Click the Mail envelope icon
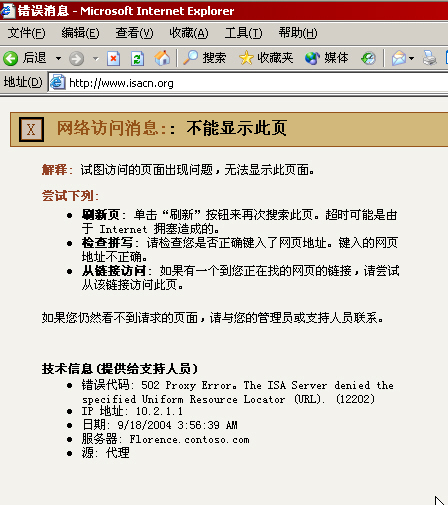The height and width of the screenshot is (505, 448). click(x=399, y=59)
